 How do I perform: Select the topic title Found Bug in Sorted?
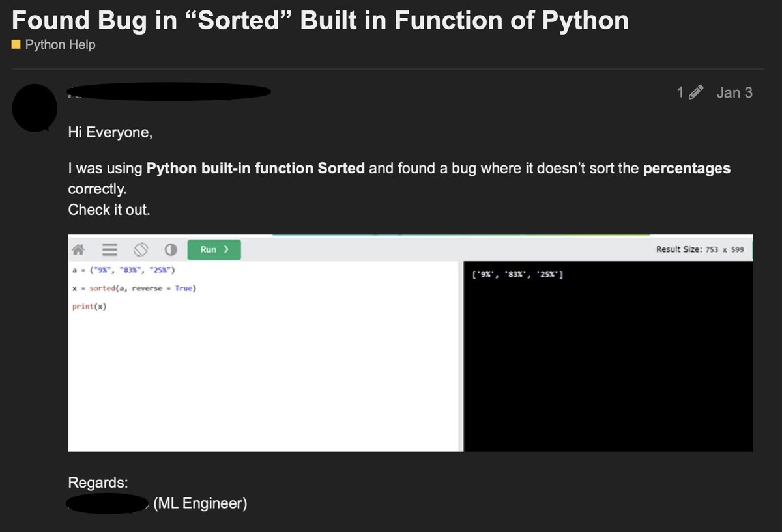[x=321, y=21]
